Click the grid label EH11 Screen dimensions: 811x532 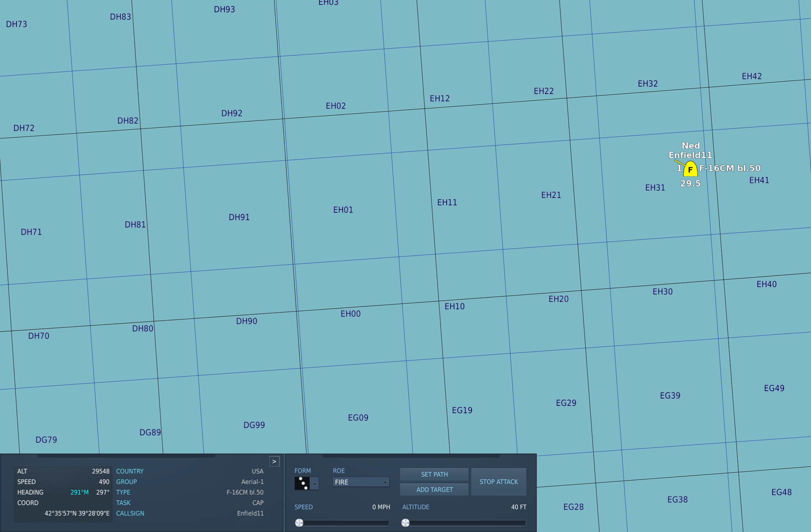tap(447, 203)
